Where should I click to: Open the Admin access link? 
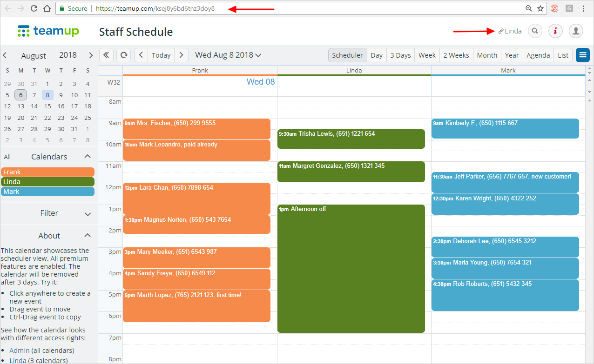19,351
